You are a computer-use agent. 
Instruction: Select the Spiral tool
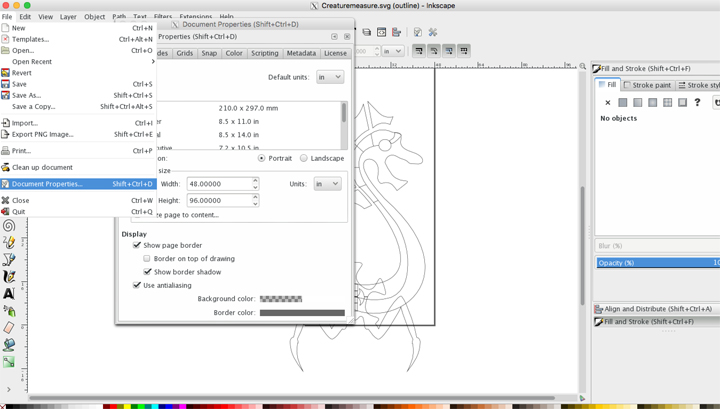click(9, 225)
